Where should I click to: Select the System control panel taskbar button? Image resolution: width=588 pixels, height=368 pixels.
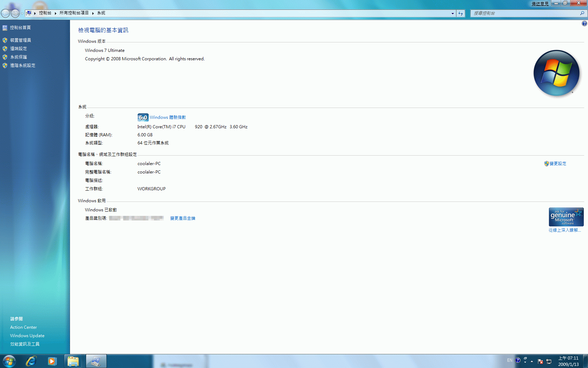(x=96, y=361)
